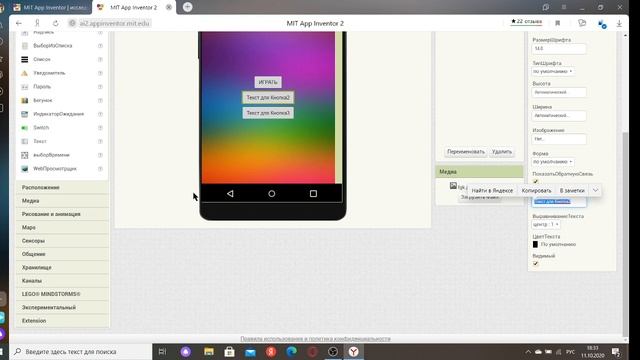Click the Переименовать button
The image size is (640, 360).
pyautogui.click(x=466, y=152)
